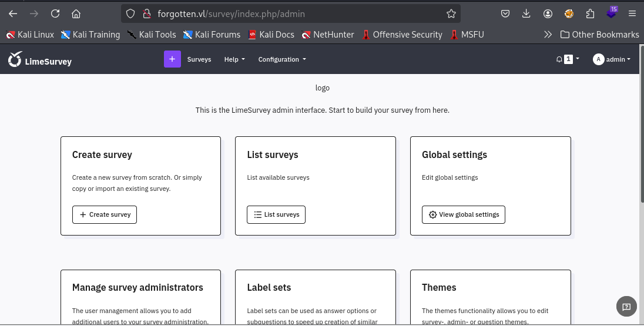Open the browser extensions puzzle icon
Image resolution: width=644 pixels, height=326 pixels.
pos(590,14)
